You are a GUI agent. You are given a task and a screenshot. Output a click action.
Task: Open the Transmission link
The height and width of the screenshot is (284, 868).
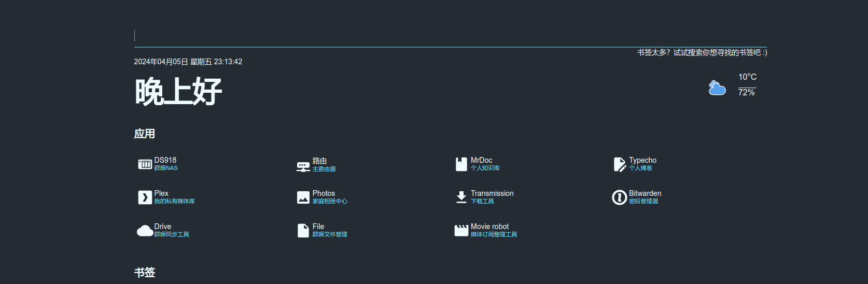pos(493,193)
